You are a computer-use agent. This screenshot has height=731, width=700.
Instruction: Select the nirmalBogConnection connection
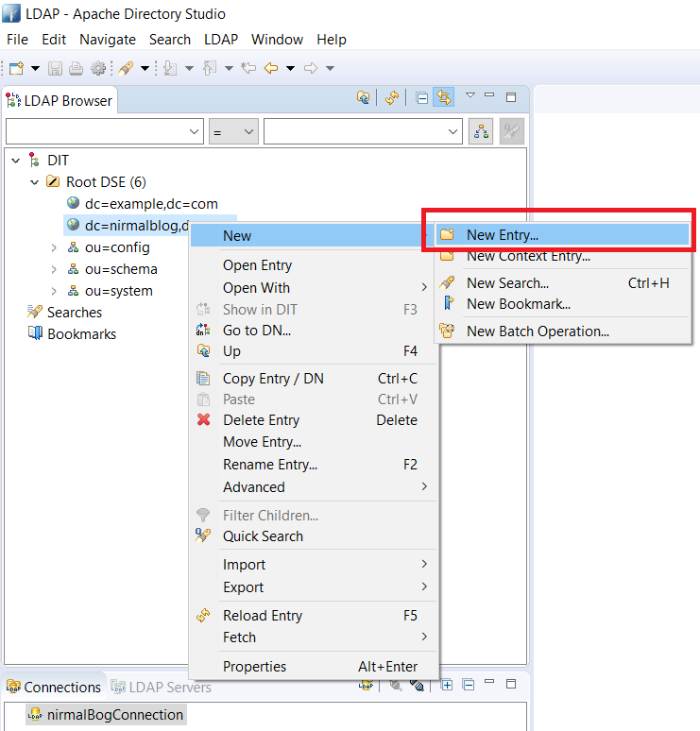(106, 715)
